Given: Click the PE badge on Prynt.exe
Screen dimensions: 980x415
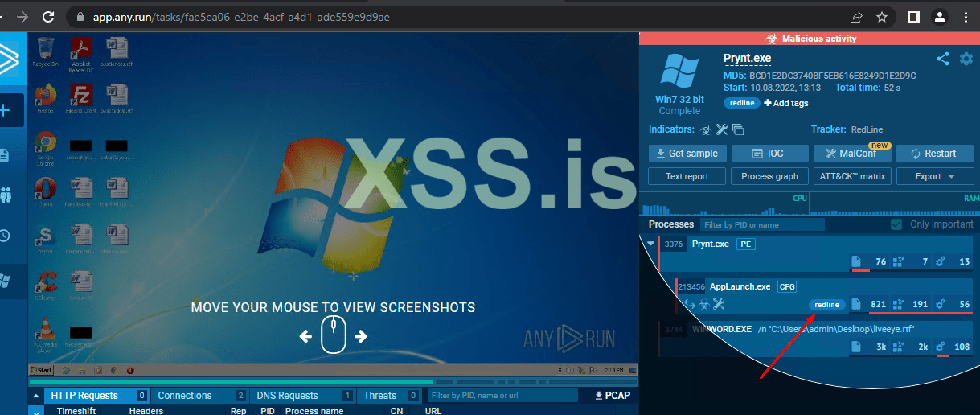Looking at the screenshot, I should [x=745, y=244].
